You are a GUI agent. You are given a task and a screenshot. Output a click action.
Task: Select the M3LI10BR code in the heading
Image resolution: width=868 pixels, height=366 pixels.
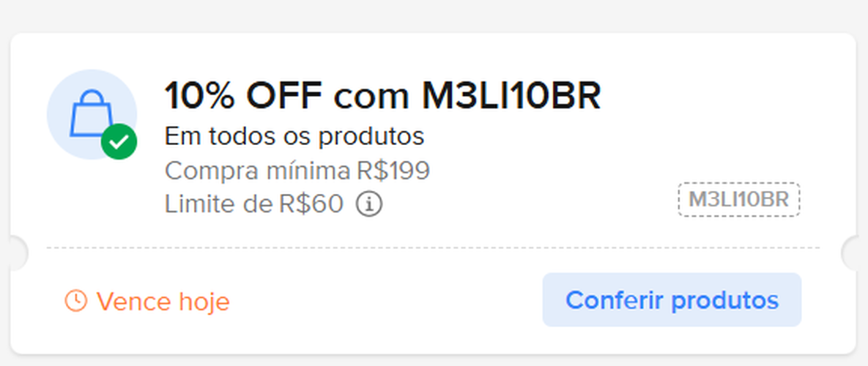(x=511, y=95)
